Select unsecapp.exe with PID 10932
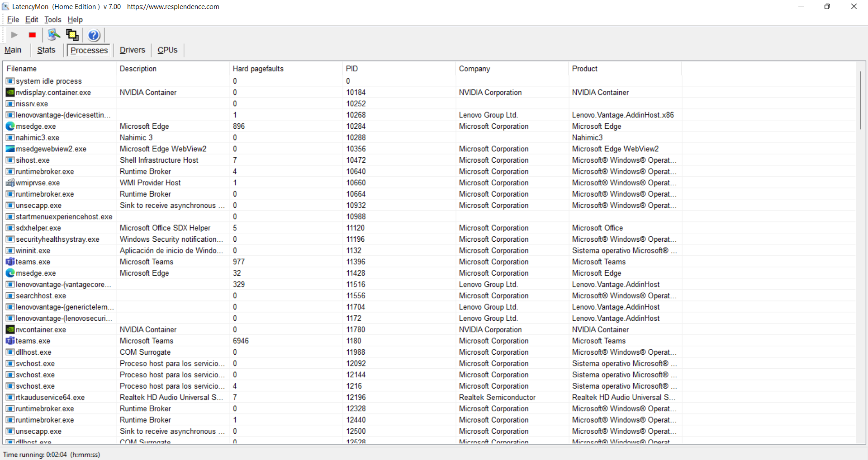Screen dimensions: 868x460 coord(38,205)
